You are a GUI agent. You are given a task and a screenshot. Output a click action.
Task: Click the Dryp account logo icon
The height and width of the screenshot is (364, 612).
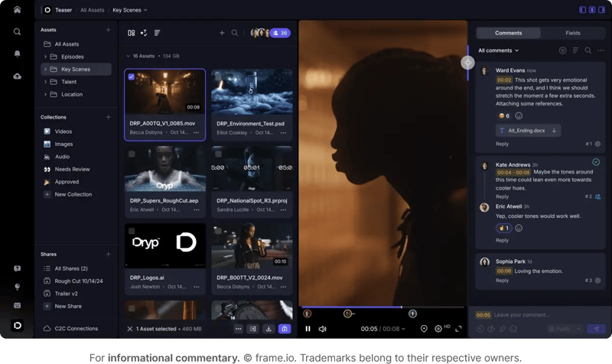pos(17,325)
